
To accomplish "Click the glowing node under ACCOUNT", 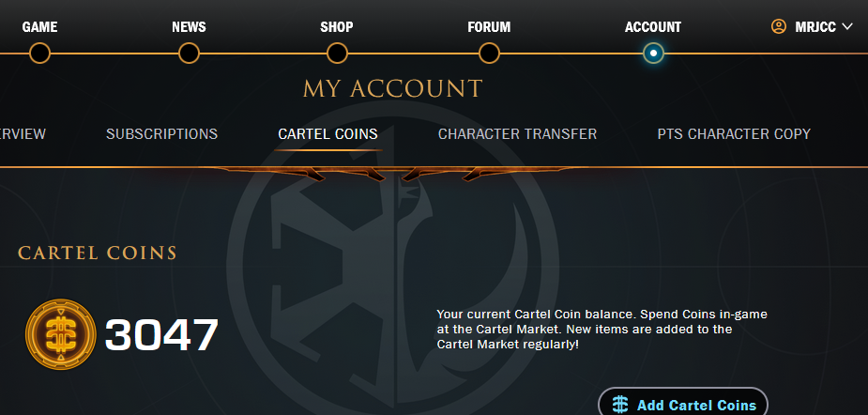I will 653,54.
